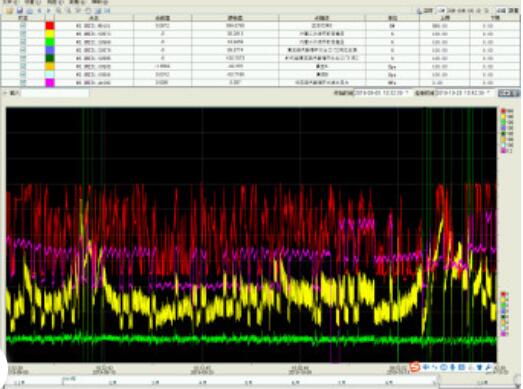Click the print icon in toolbar
This screenshot has height=389, width=523.
point(30,11)
